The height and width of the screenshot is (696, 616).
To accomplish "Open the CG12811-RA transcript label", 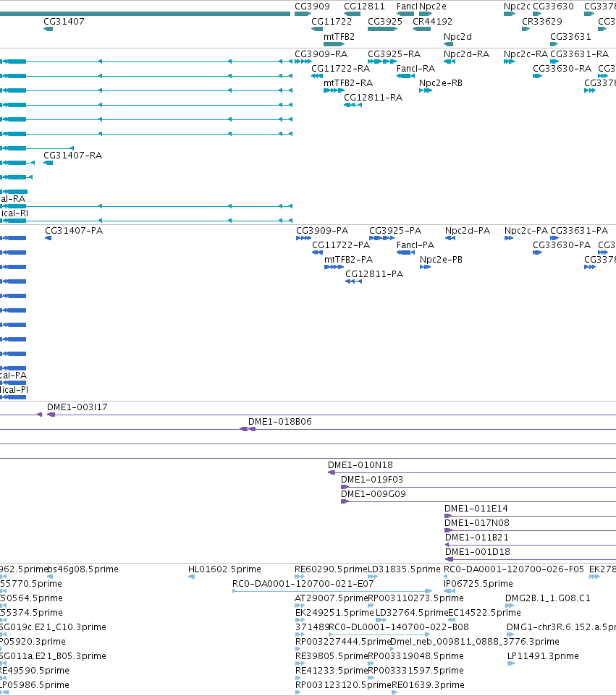I will pyautogui.click(x=373, y=97).
